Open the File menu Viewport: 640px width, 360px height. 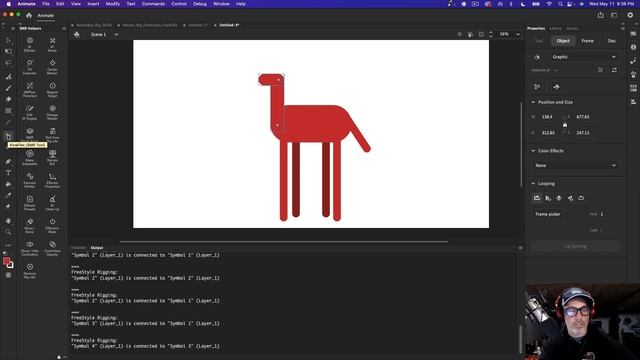46,4
